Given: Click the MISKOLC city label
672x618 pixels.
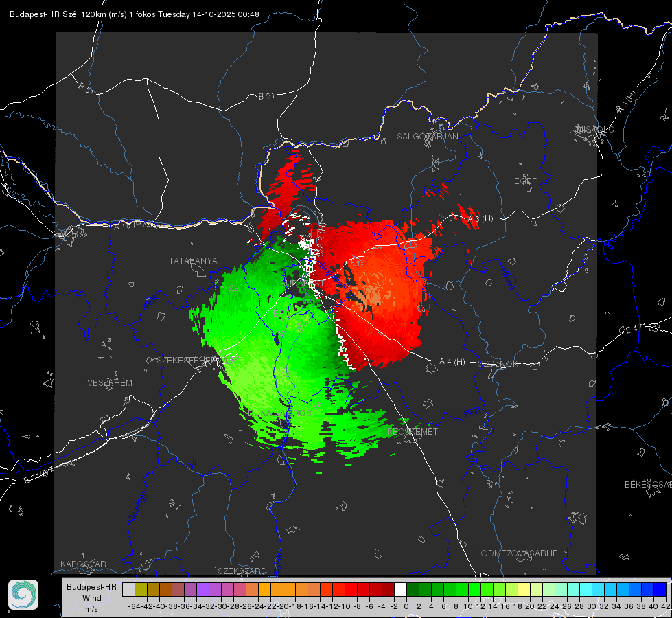Looking at the screenshot, I should pos(595,129).
